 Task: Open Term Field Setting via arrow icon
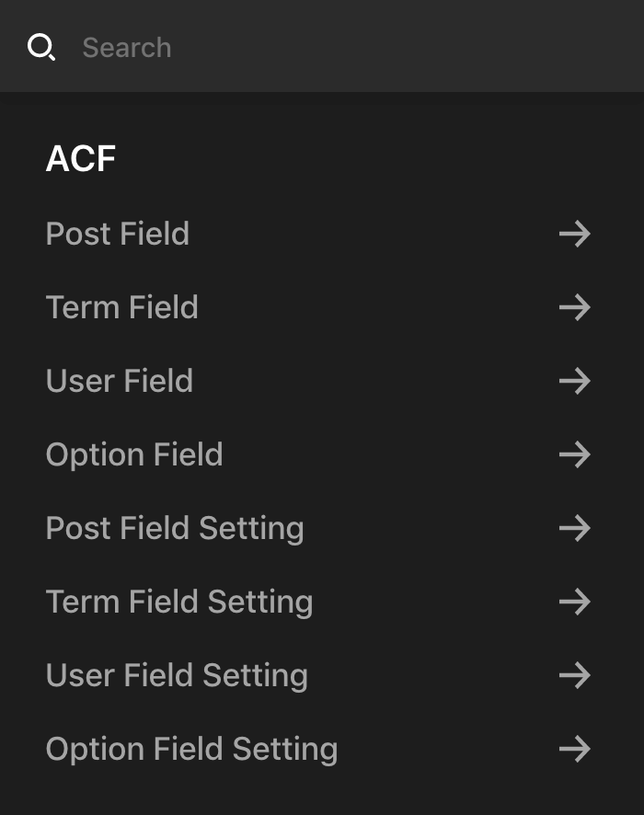coord(574,602)
